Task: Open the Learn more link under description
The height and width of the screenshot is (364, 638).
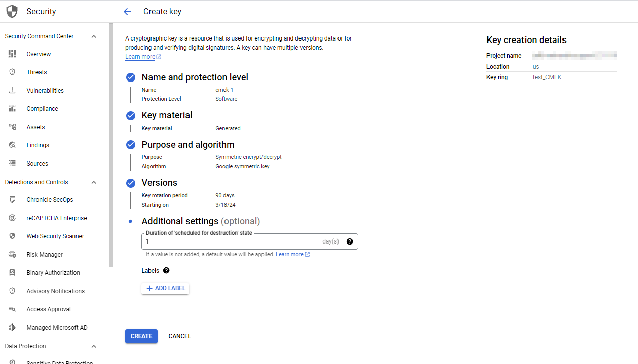Action: click(x=143, y=57)
